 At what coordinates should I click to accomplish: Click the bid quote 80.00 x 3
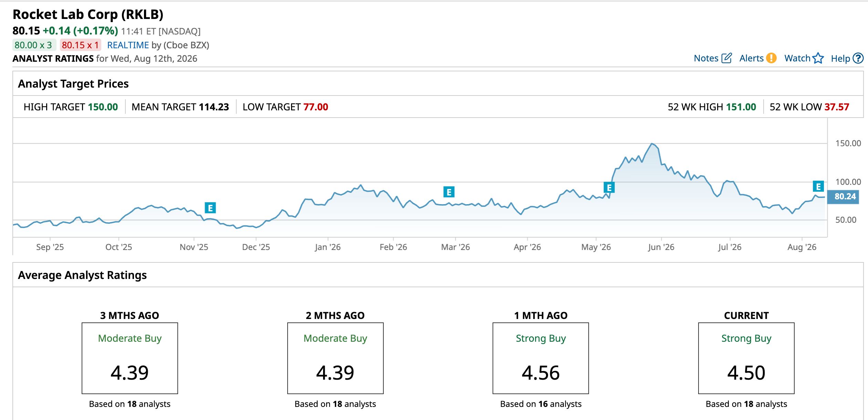coord(33,45)
